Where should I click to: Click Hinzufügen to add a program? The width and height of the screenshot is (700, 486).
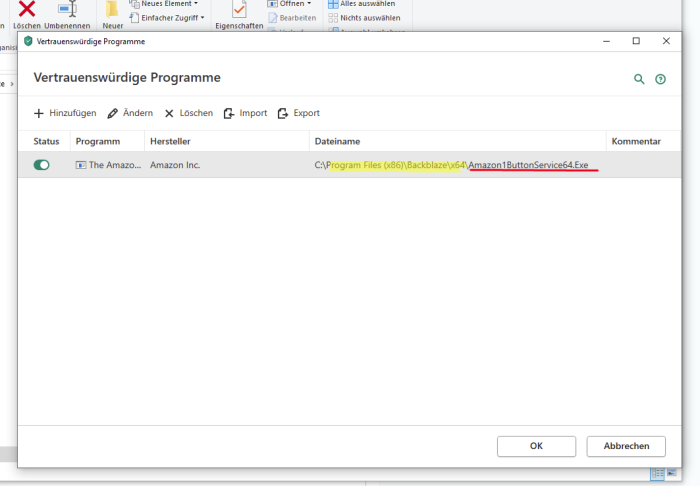tap(65, 113)
